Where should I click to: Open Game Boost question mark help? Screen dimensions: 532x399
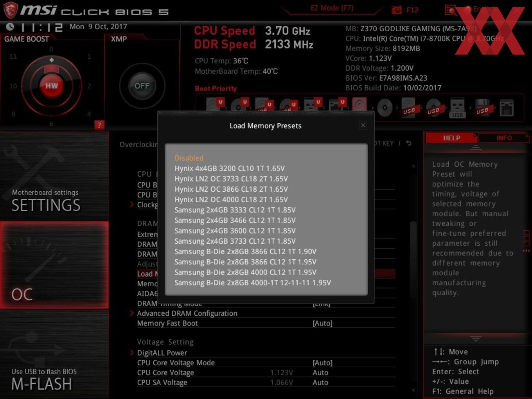click(99, 125)
